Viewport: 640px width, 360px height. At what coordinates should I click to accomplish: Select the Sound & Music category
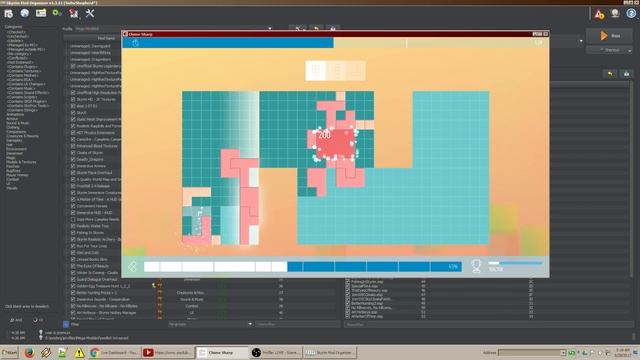click(18, 123)
